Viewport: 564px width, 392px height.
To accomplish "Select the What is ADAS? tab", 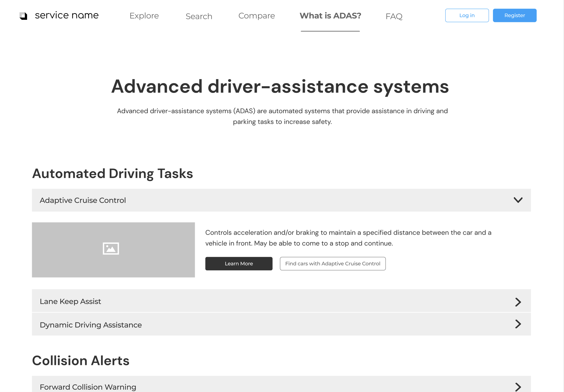I will click(x=330, y=16).
